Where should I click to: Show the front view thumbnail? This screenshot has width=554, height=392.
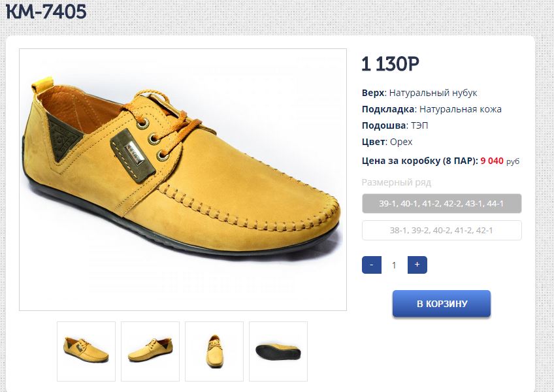[x=214, y=351]
